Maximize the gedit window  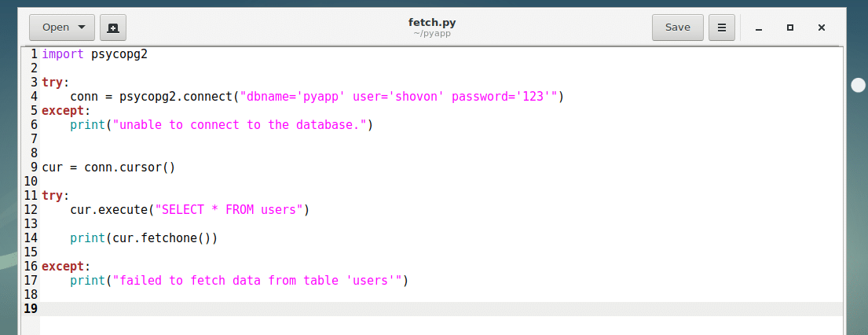click(790, 28)
